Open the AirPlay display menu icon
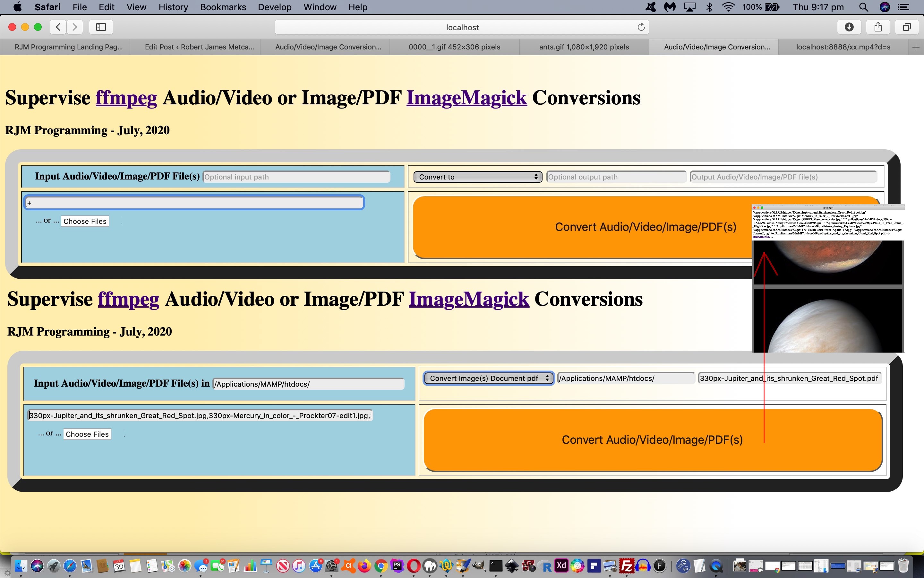 click(x=689, y=7)
